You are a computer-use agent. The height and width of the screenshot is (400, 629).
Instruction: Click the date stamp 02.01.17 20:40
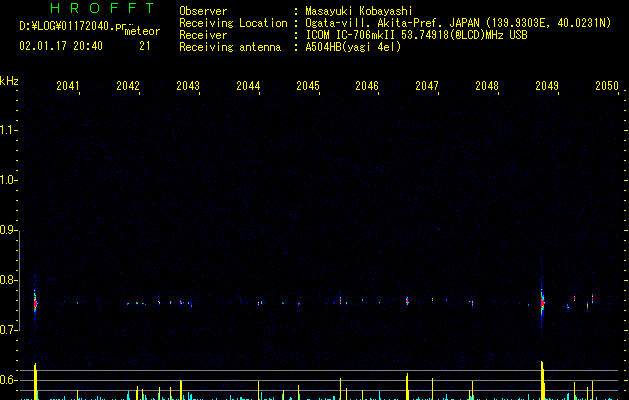click(x=61, y=46)
